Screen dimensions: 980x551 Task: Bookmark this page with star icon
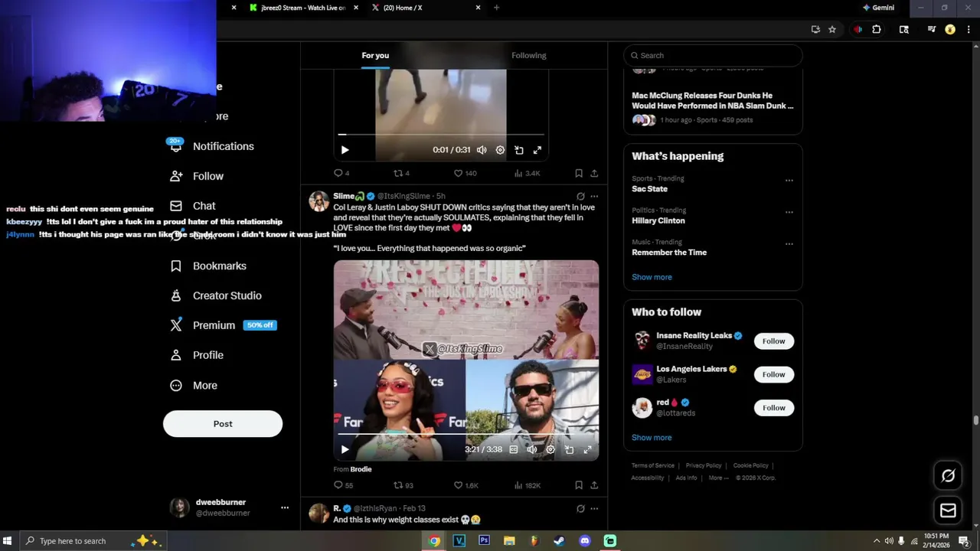(x=832, y=29)
